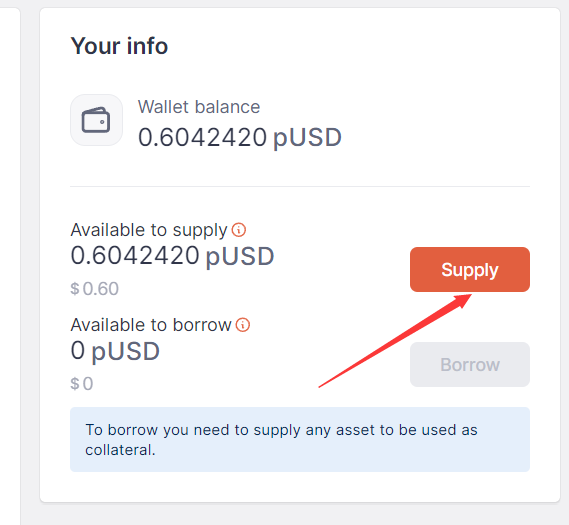
Task: Click the 0 pUSD borrow amount
Action: point(115,351)
